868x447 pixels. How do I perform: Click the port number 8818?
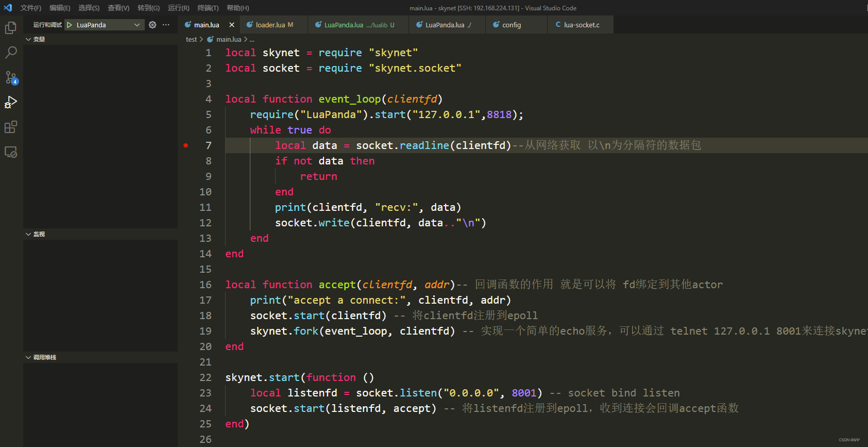pyautogui.click(x=499, y=114)
